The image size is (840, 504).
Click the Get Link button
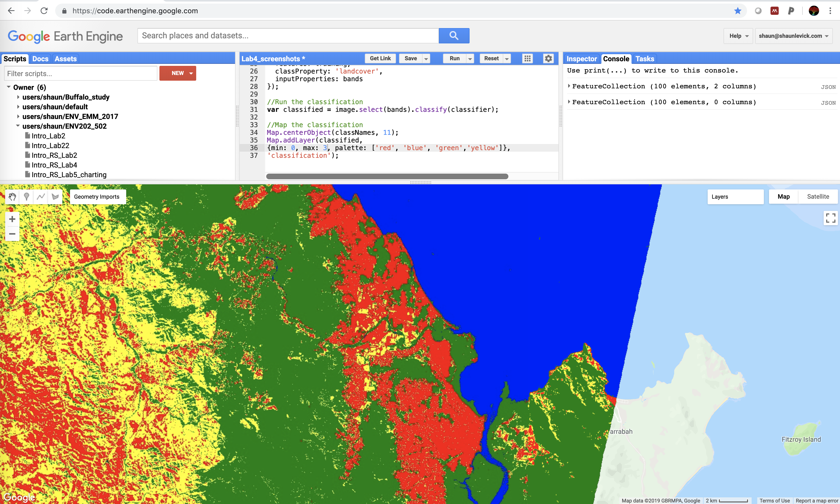[x=380, y=58]
